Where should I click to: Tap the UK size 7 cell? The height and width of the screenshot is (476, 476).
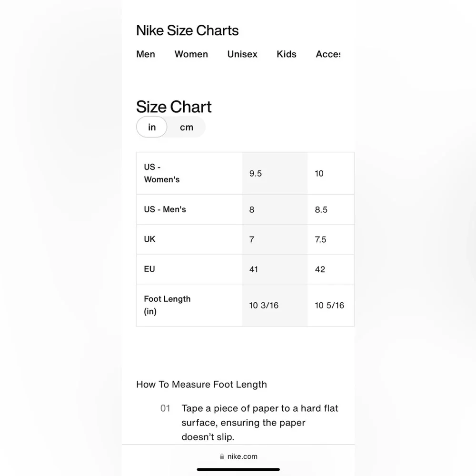tap(252, 239)
